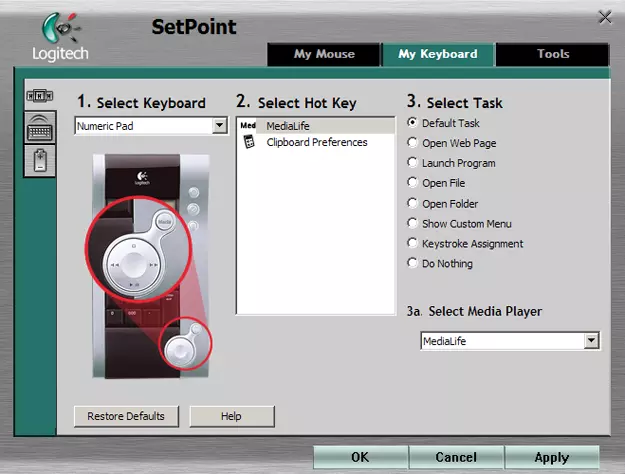Click the Clipboard Preferences calculator icon
This screenshot has width=625, height=474.
(249, 143)
